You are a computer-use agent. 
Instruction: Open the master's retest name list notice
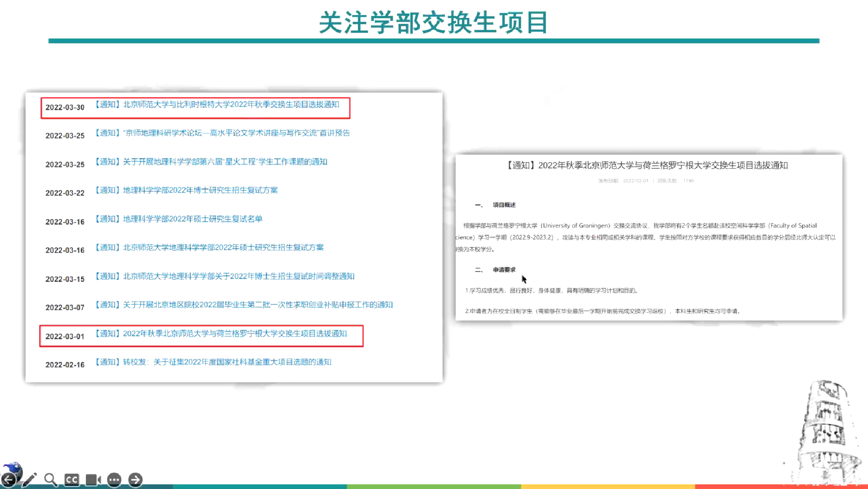pos(179,219)
